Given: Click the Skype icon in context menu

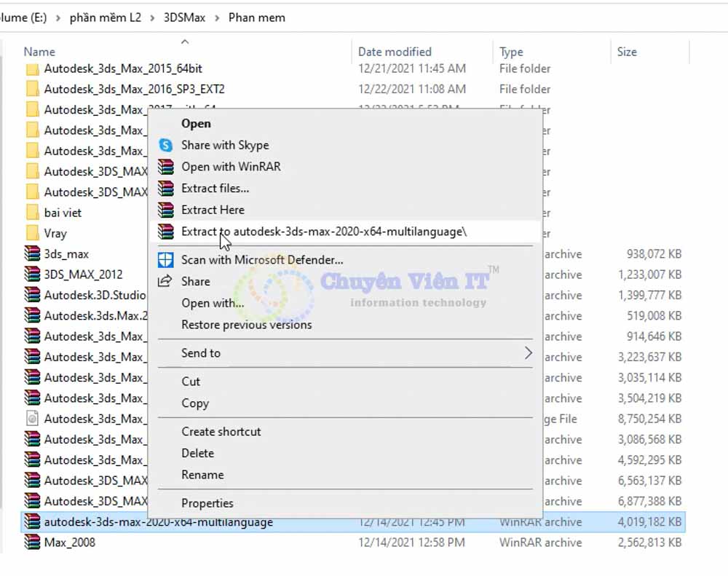Looking at the screenshot, I should point(167,145).
